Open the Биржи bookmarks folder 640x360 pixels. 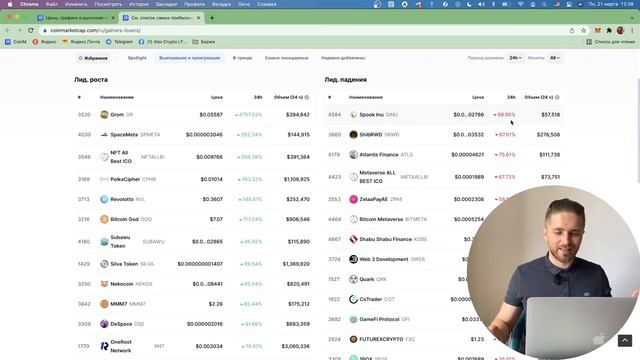pyautogui.click(x=204, y=42)
